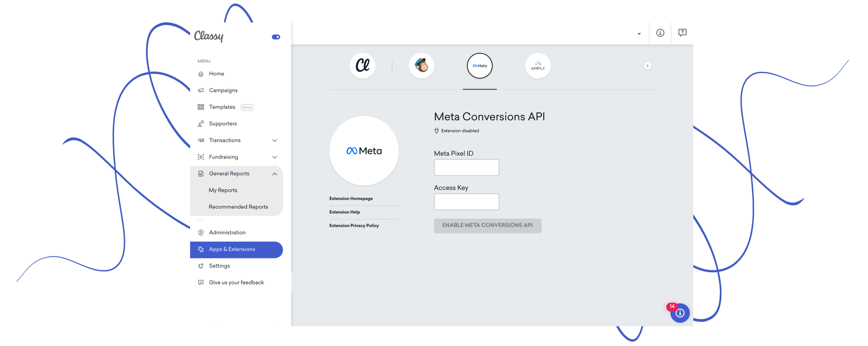Click the Apps & Extensions puzzle icon

pyautogui.click(x=201, y=249)
